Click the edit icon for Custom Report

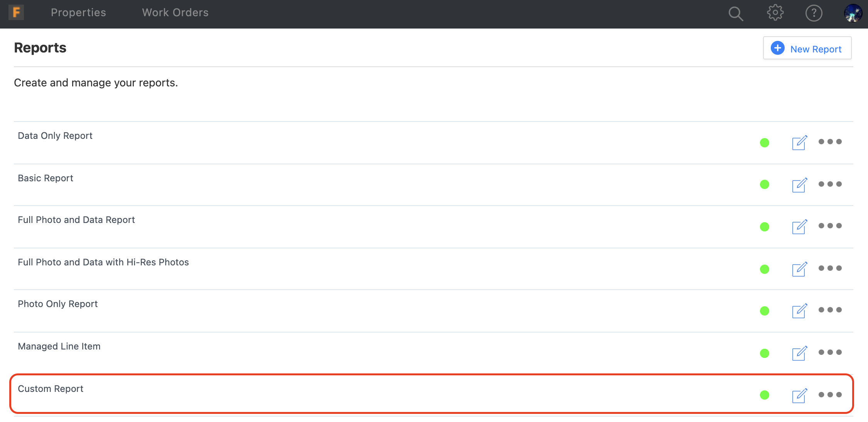tap(799, 394)
